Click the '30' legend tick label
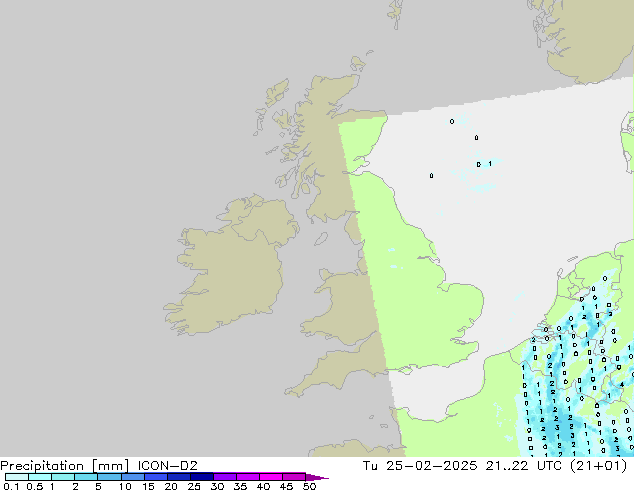Screen dimensions: 634x490 point(217,486)
